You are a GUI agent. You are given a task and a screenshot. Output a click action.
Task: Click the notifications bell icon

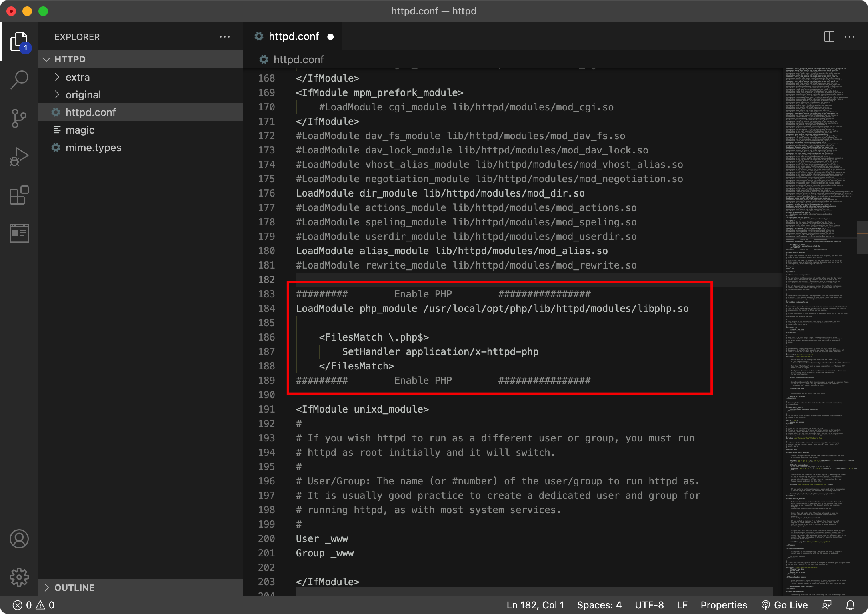pyautogui.click(x=850, y=605)
